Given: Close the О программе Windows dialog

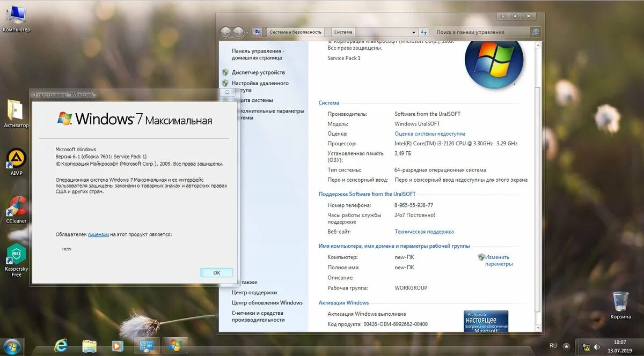Looking at the screenshot, I should tap(227, 92).
